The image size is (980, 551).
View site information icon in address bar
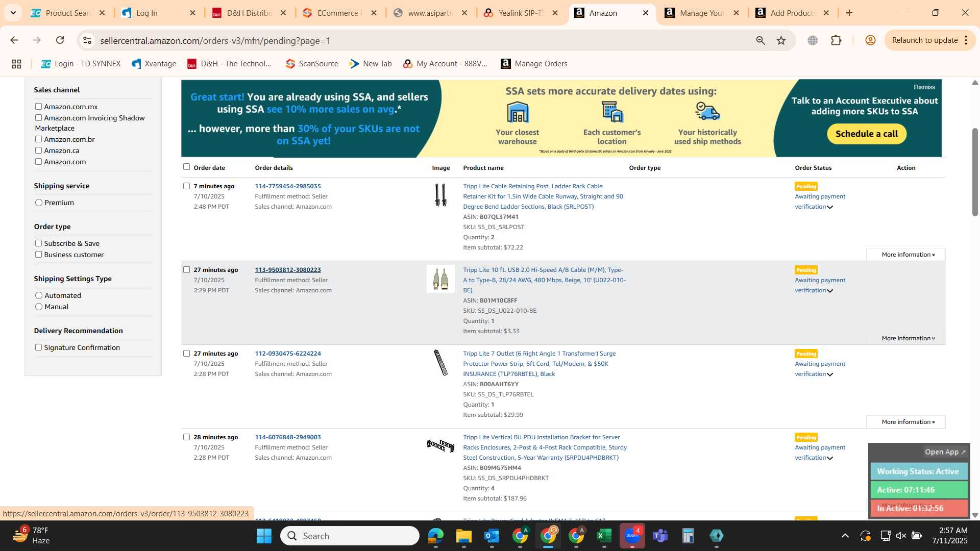pos(87,40)
